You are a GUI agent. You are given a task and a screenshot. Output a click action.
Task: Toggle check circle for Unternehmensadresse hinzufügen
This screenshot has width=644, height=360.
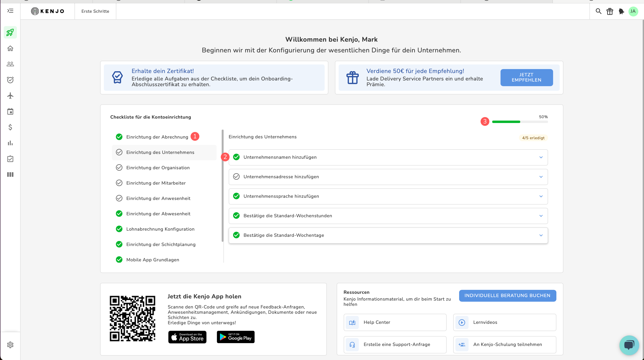[x=236, y=177]
